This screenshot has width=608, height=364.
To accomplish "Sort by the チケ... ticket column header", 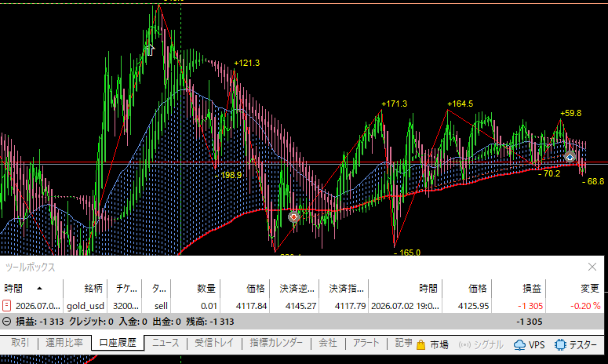I will tap(126, 289).
